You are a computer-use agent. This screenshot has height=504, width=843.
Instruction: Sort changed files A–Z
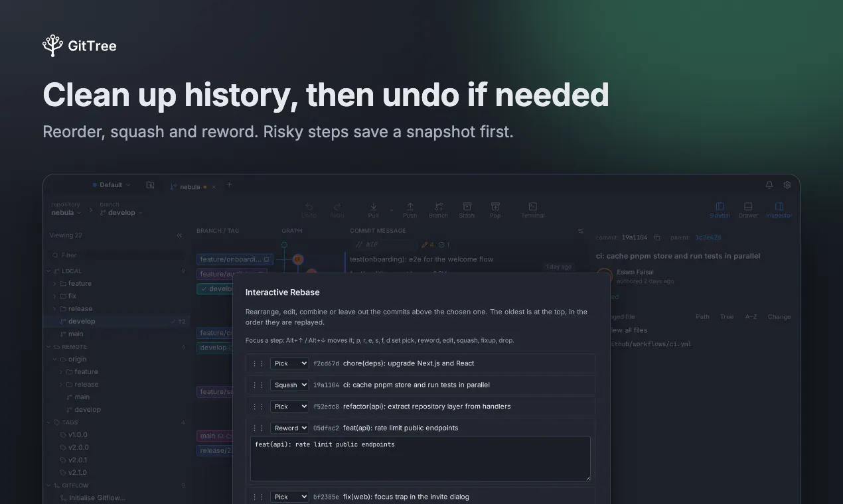751,317
